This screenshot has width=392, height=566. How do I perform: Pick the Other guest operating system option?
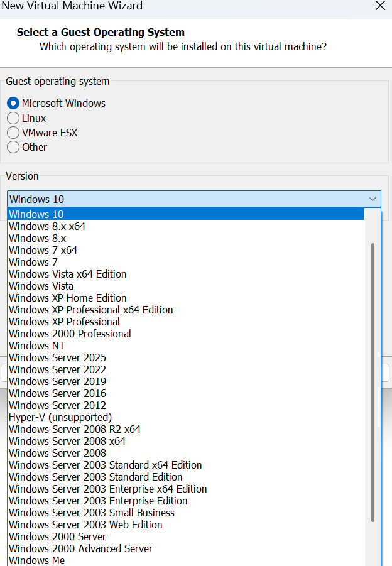point(13,147)
